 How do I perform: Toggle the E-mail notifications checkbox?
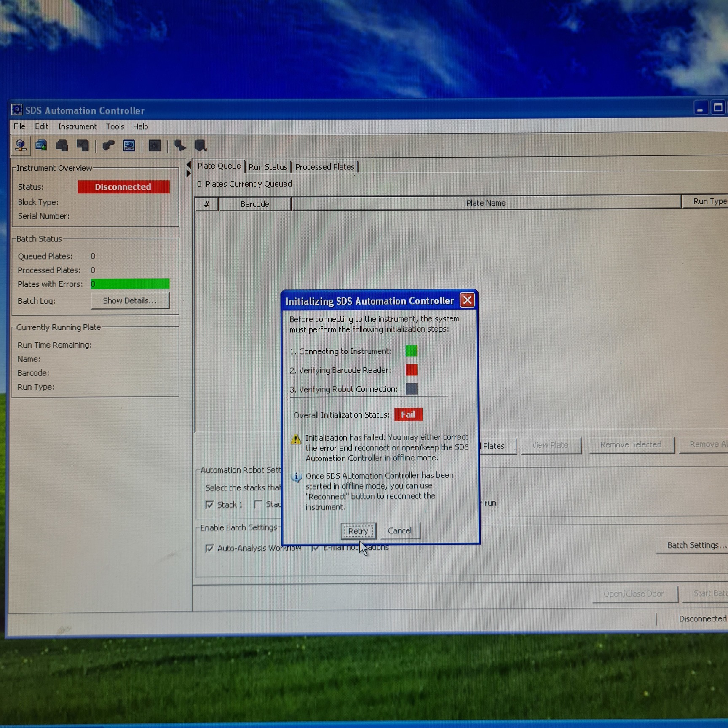[x=315, y=548]
